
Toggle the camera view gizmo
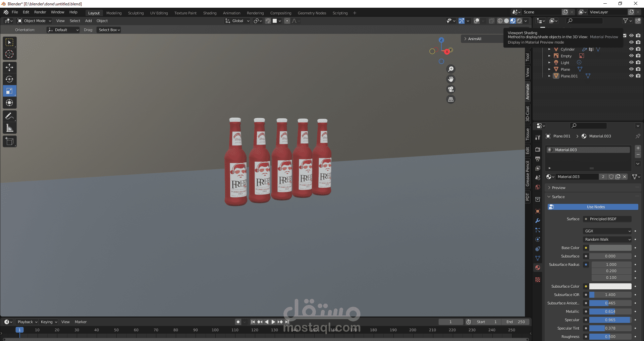(451, 89)
